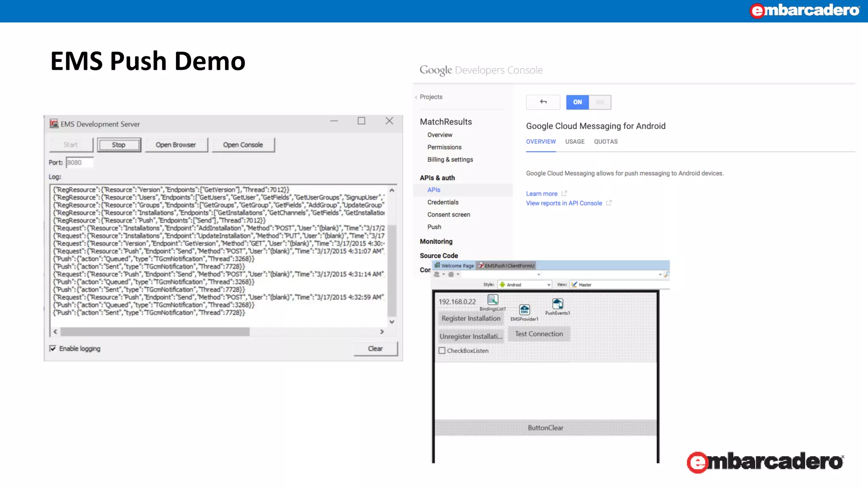This screenshot has width=868, height=488.
Task: Select the PushEvents1 component icon
Action: (x=558, y=304)
